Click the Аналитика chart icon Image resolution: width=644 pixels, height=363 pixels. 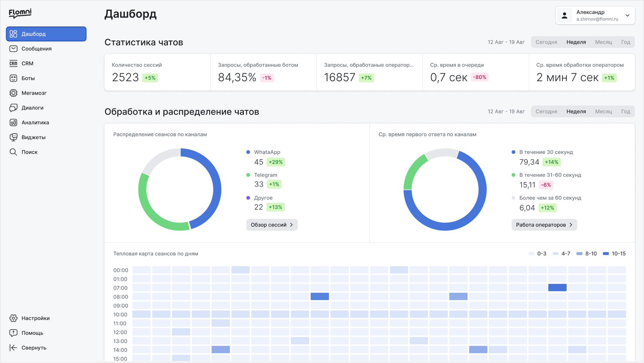click(x=13, y=123)
